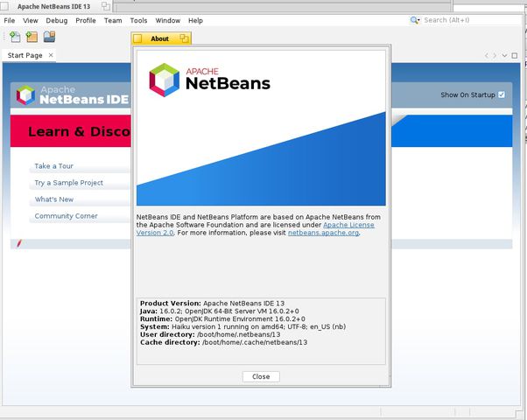
Task: Click the What's New link
Action: click(54, 199)
